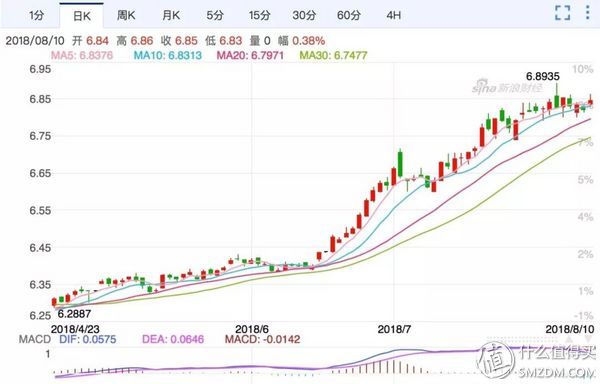Select the 日K daily candlestick tab
The height and width of the screenshot is (384, 600).
(x=82, y=16)
